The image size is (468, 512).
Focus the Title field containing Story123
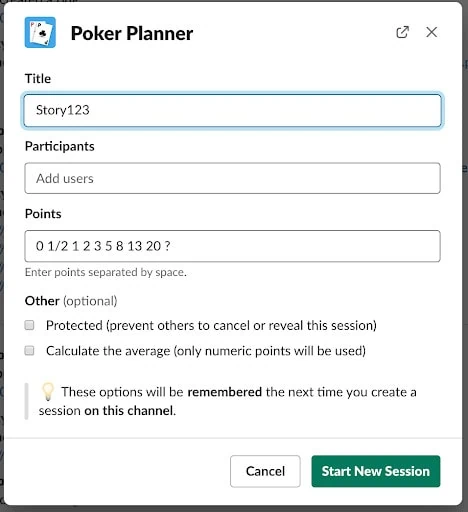(232, 110)
